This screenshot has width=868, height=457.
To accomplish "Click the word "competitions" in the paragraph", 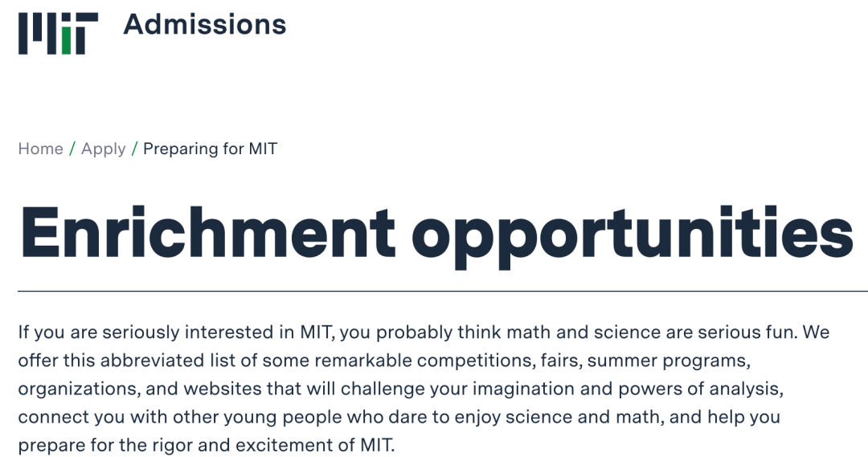I will click(476, 360).
